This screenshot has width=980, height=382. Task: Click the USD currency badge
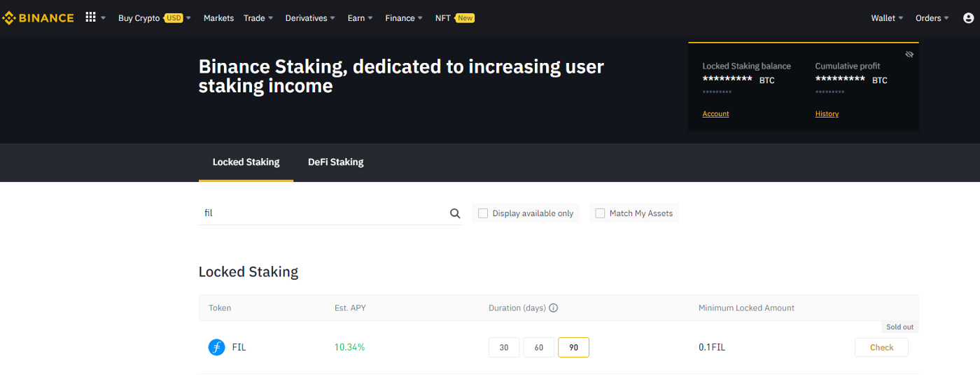click(174, 18)
